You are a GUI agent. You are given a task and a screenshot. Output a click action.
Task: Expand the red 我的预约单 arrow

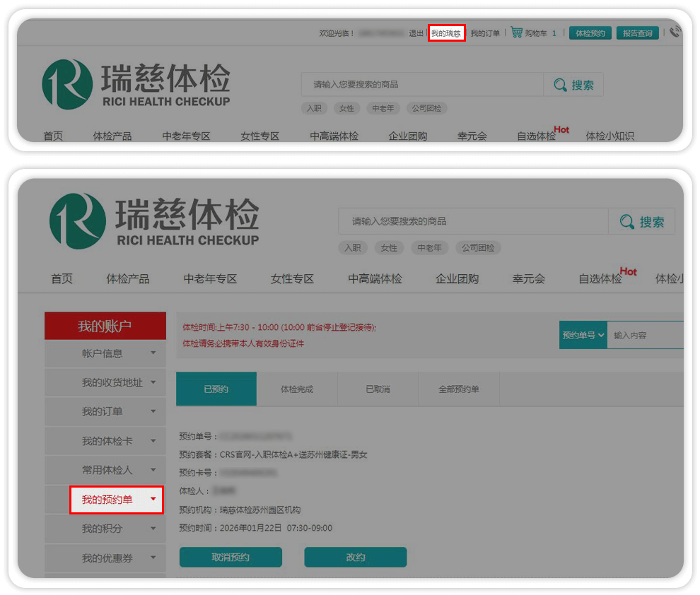153,500
